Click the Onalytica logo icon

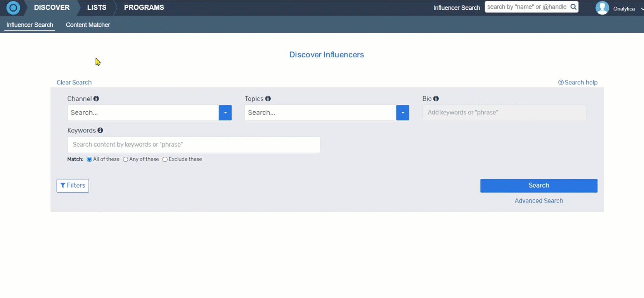click(x=13, y=8)
